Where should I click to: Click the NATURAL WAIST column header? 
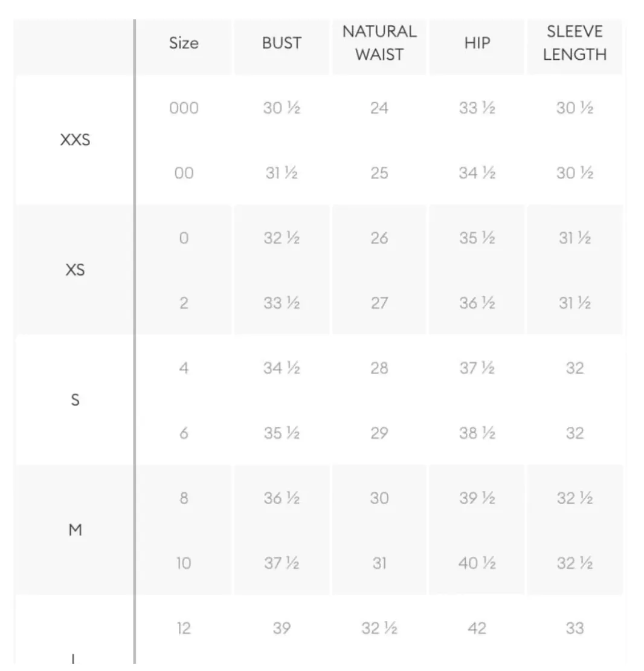coord(379,43)
